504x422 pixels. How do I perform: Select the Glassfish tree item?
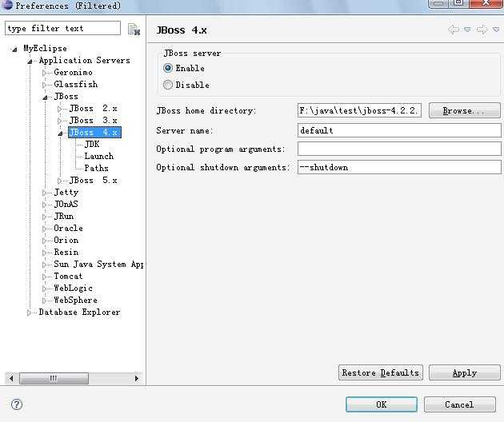76,84
